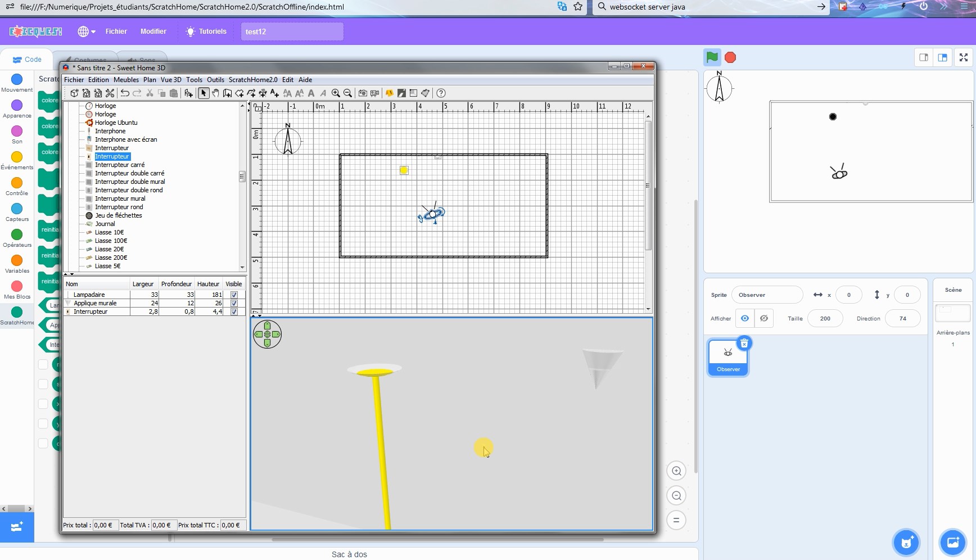Open Tutoriels in Scratch header
The image size is (976, 560).
206,31
